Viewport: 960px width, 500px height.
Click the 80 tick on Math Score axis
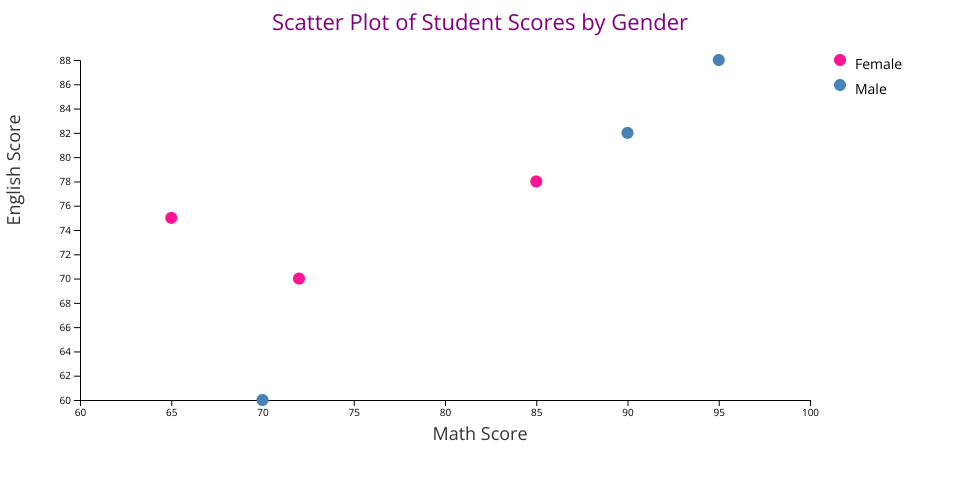click(x=445, y=411)
